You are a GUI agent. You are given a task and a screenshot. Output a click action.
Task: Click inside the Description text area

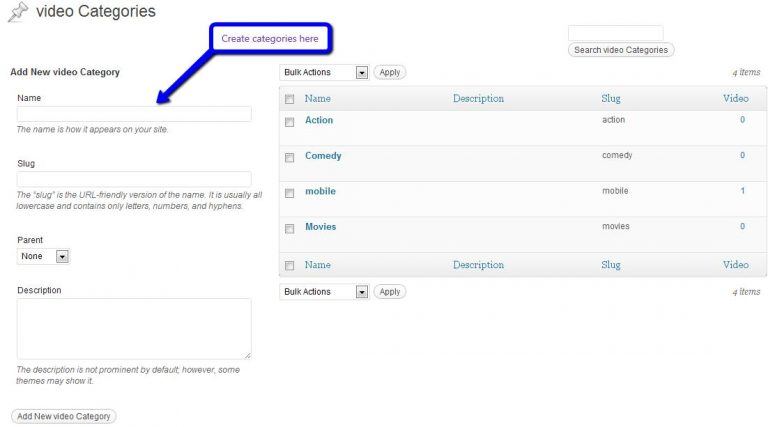pyautogui.click(x=134, y=328)
